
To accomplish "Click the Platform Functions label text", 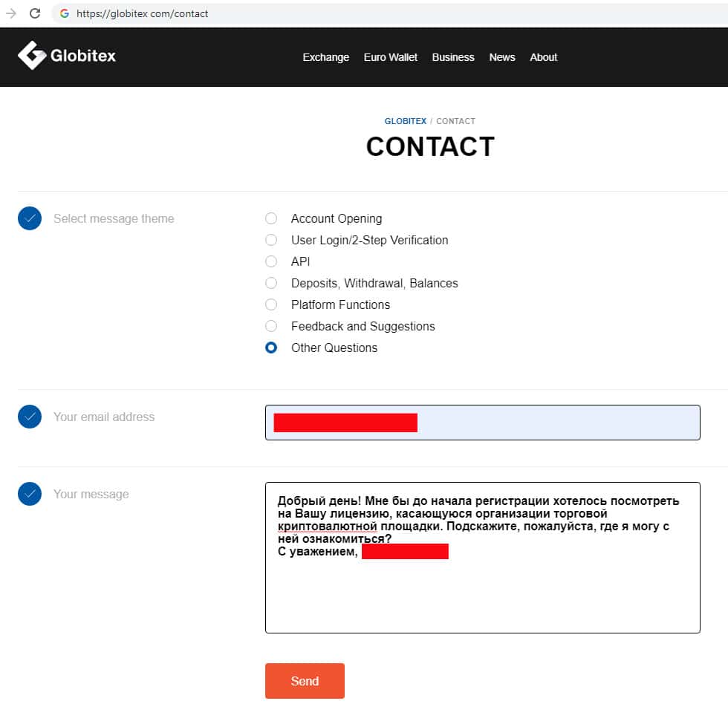I will click(340, 305).
